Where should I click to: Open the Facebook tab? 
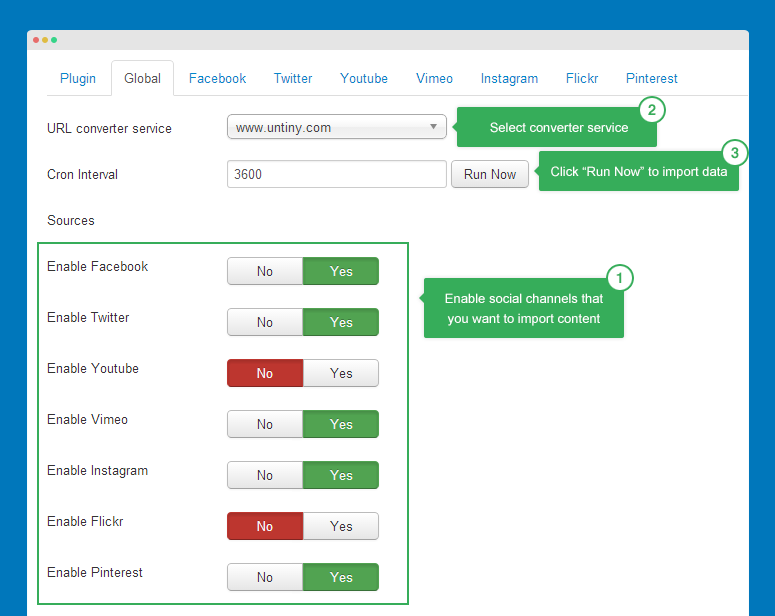(217, 78)
